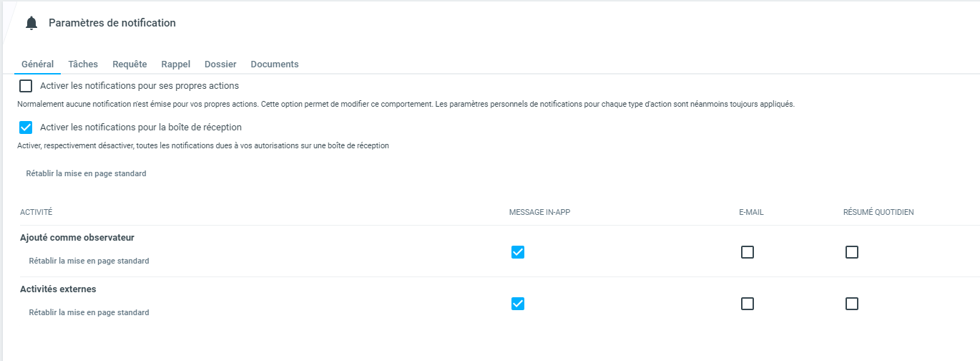Uncheck in-app message for Ajouté comme observateur
980x361 pixels.
click(518, 252)
